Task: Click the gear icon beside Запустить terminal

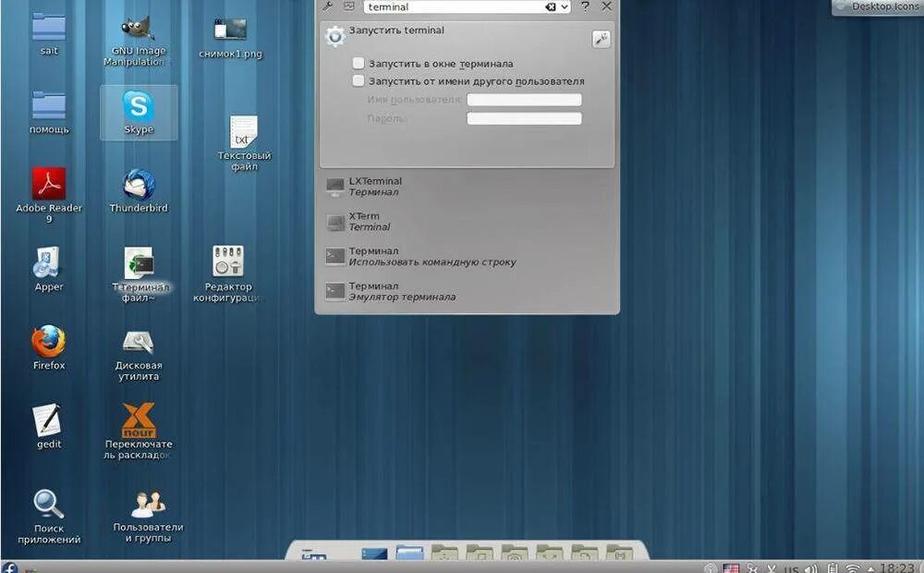Action: [x=335, y=36]
